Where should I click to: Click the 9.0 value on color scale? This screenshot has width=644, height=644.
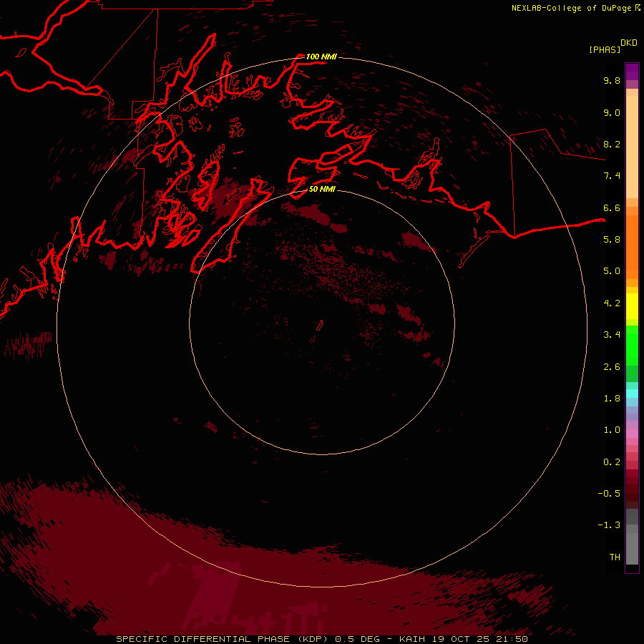click(612, 112)
